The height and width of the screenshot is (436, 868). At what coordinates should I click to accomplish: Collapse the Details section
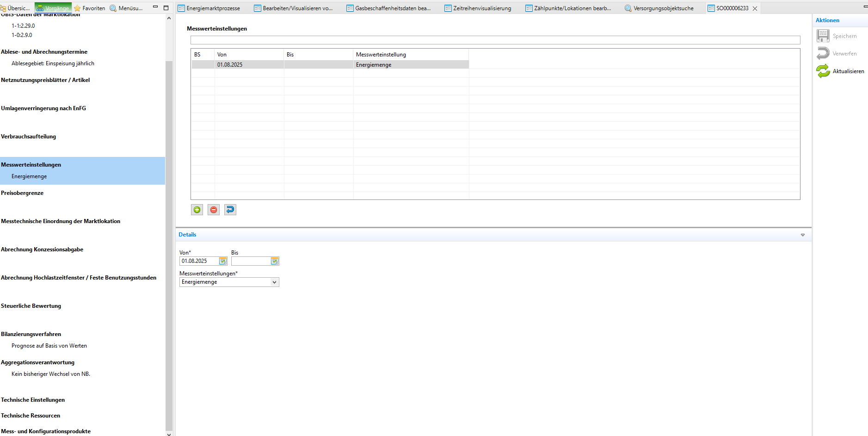pos(803,235)
